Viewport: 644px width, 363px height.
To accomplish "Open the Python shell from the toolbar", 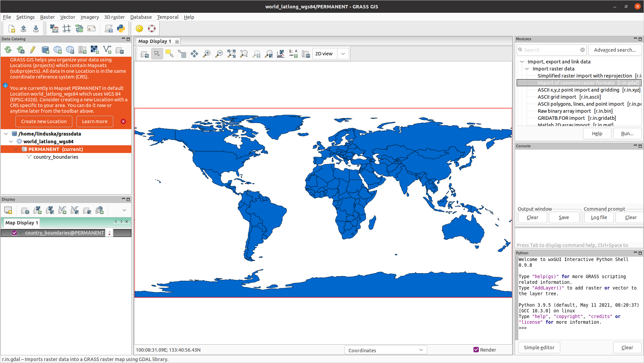I will tap(121, 29).
